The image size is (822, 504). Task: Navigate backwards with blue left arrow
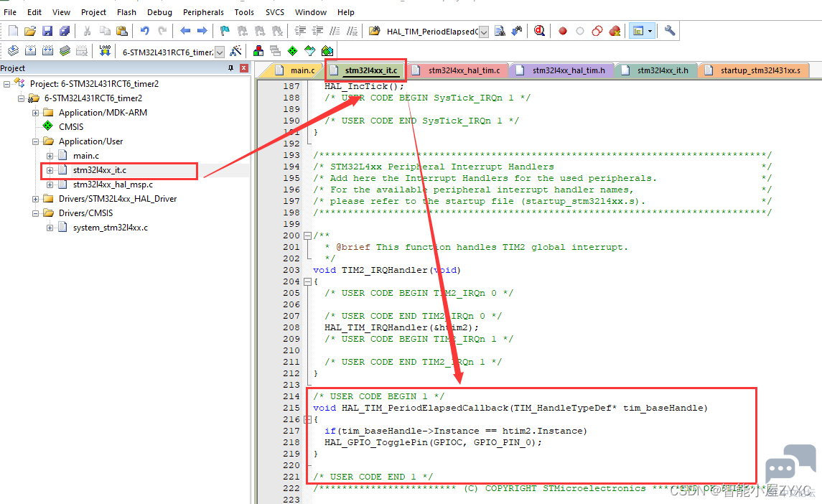[x=185, y=31]
